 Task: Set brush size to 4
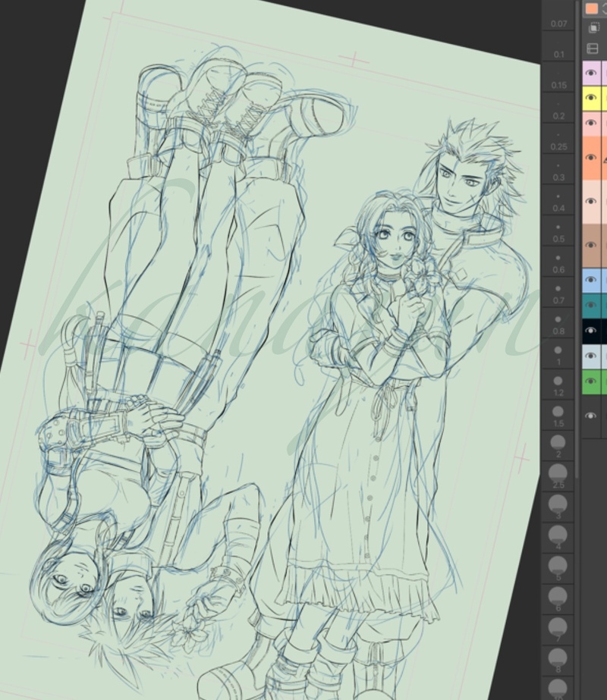(558, 539)
